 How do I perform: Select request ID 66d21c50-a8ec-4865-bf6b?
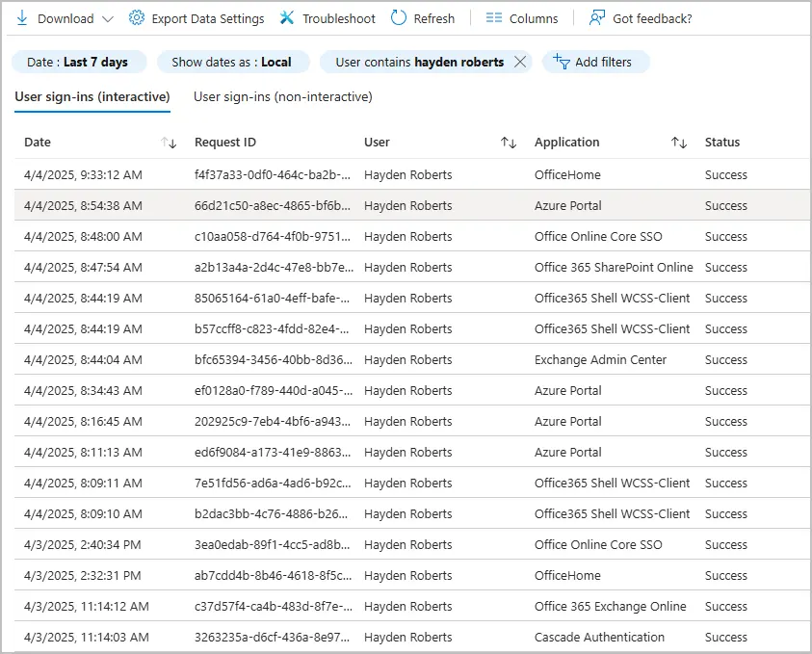273,205
